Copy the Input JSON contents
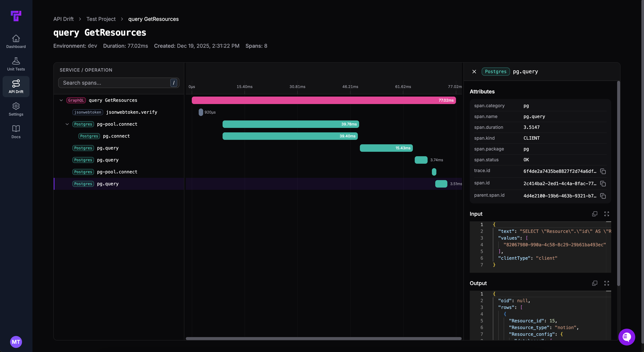Screen dimensions: 644x352 [x=595, y=214]
